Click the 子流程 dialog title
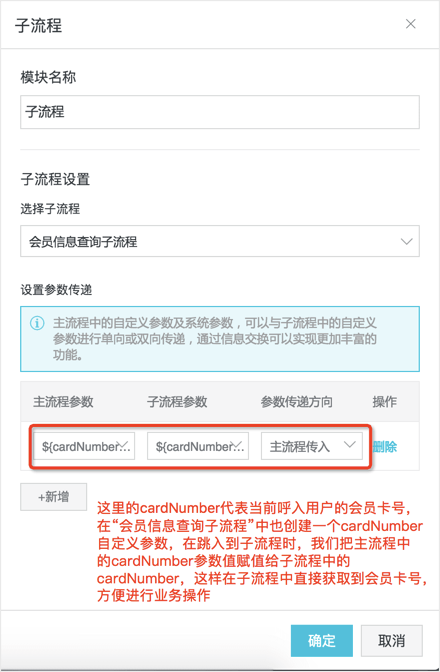The height and width of the screenshot is (672, 440). point(39,25)
